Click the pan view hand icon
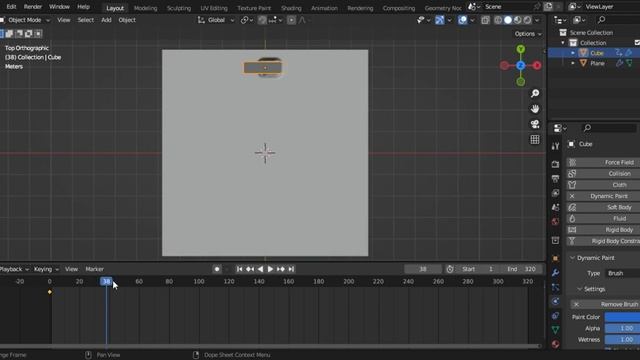640x360 pixels. click(x=535, y=109)
